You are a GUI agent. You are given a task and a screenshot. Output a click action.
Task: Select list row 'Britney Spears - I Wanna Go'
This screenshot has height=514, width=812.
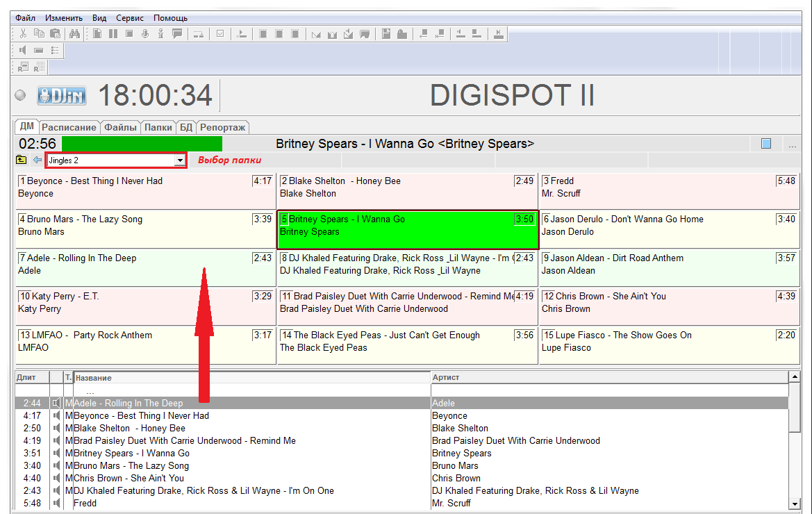click(402, 454)
